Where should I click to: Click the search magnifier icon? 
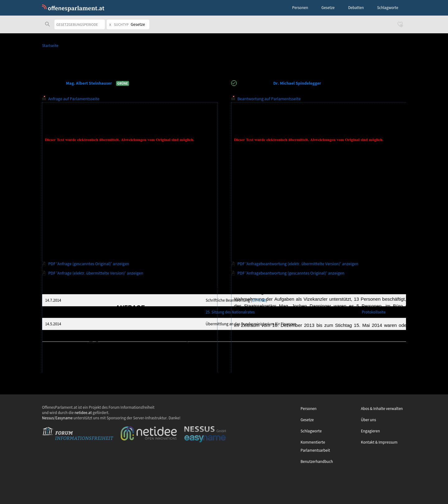tap(47, 24)
